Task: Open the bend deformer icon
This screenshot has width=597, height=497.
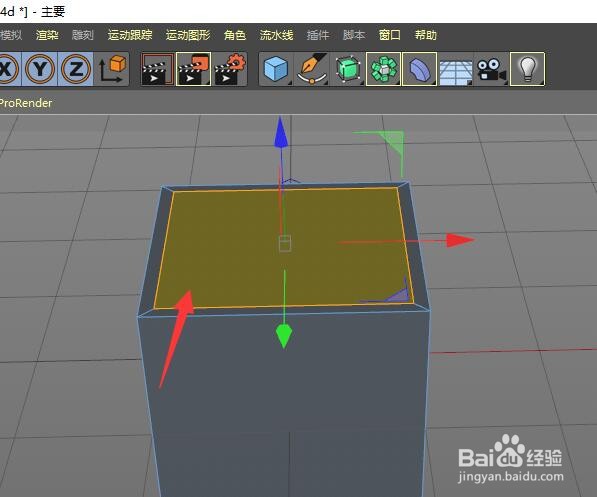Action: click(419, 69)
